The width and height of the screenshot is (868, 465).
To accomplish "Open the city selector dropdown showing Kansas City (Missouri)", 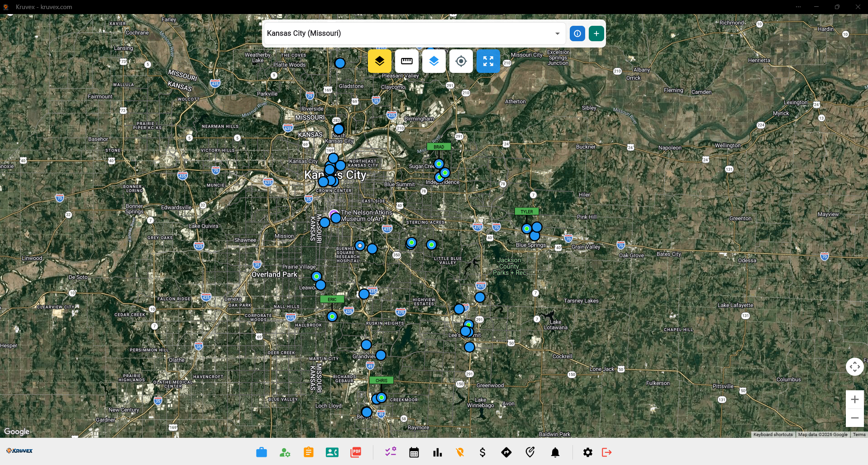I will coord(414,34).
